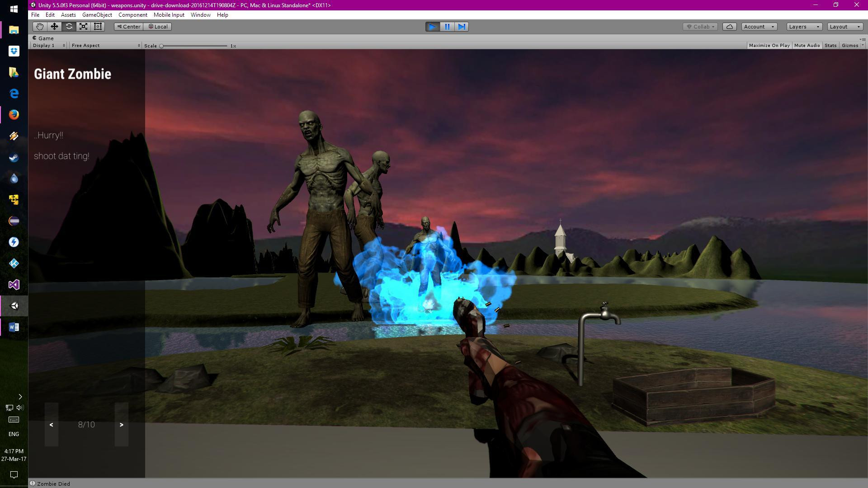
Task: Click the next page arrow button
Action: coord(121,425)
